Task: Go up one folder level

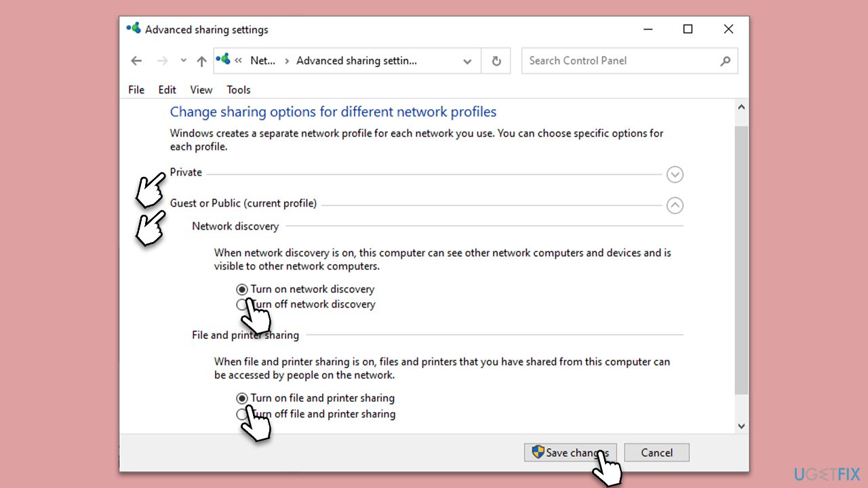Action: tap(201, 60)
